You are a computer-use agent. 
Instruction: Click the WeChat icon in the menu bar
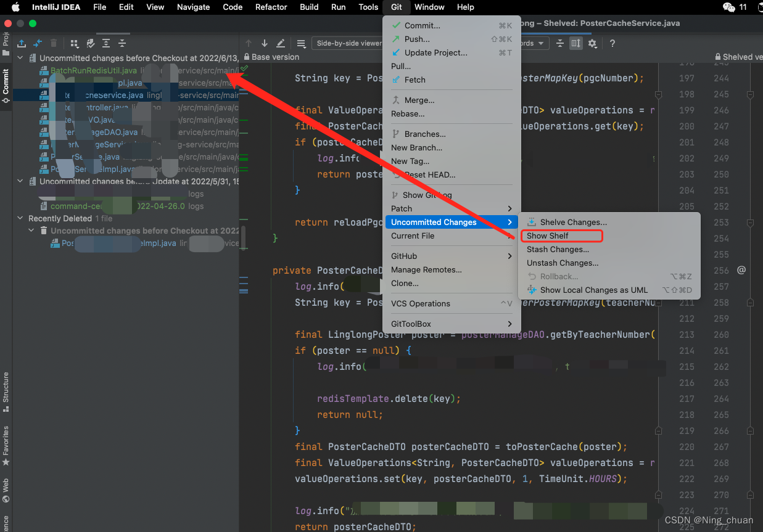coord(728,7)
